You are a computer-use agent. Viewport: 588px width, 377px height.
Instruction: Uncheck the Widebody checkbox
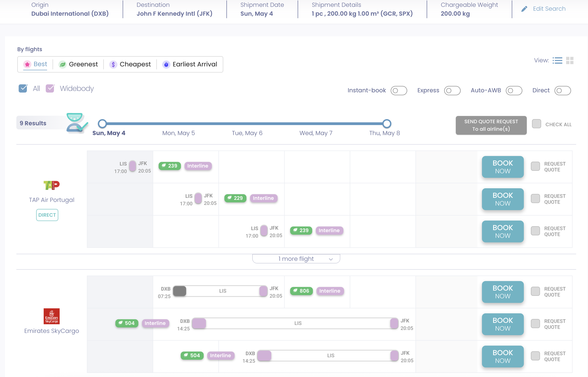click(50, 88)
